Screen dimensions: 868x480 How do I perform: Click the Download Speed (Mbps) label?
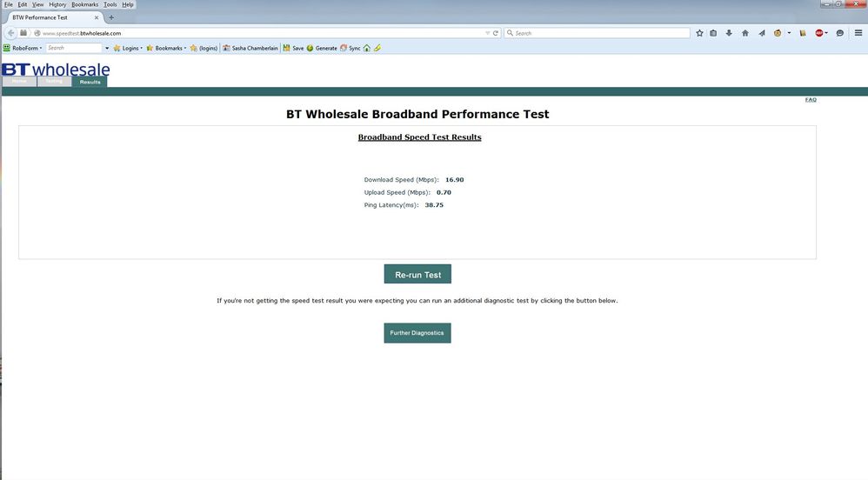point(401,180)
